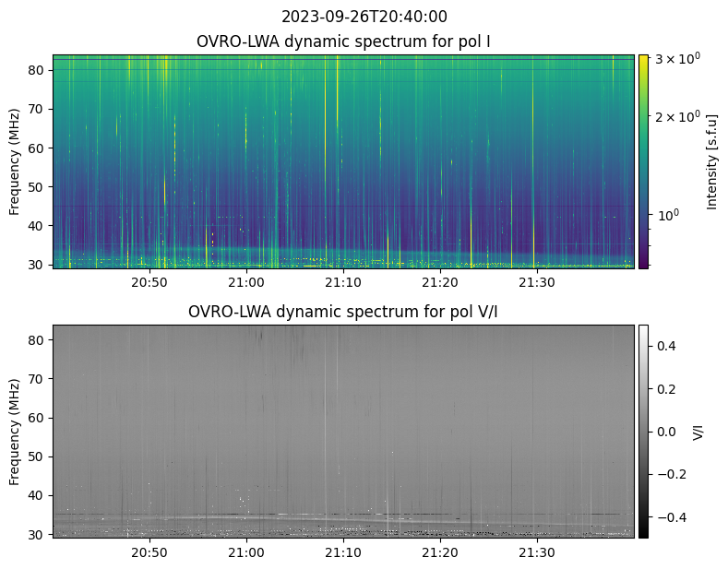Click the grayscale V/I colorbar
Viewport: 728px width, 569px height.
click(x=643, y=431)
